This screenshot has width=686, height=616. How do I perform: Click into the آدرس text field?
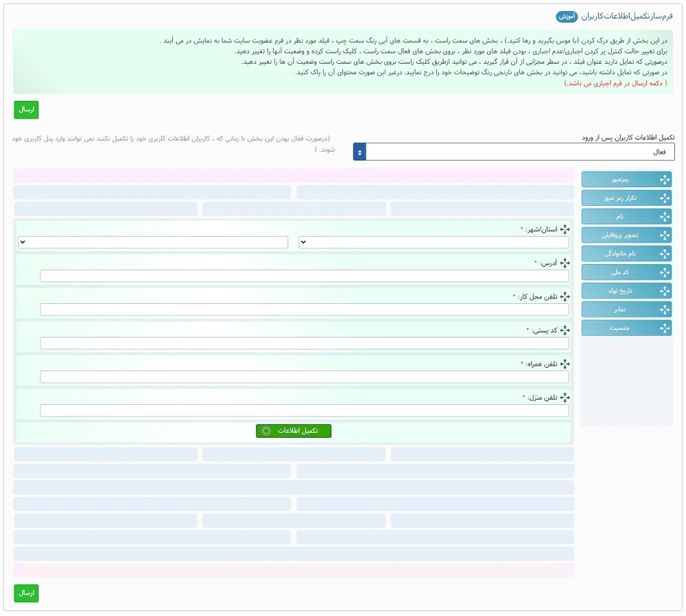pyautogui.click(x=304, y=276)
